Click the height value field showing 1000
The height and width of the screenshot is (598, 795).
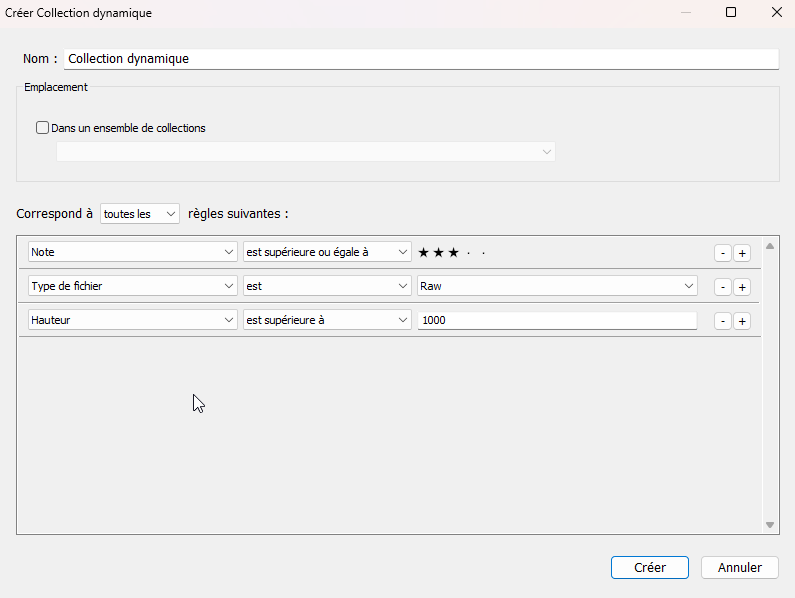557,321
